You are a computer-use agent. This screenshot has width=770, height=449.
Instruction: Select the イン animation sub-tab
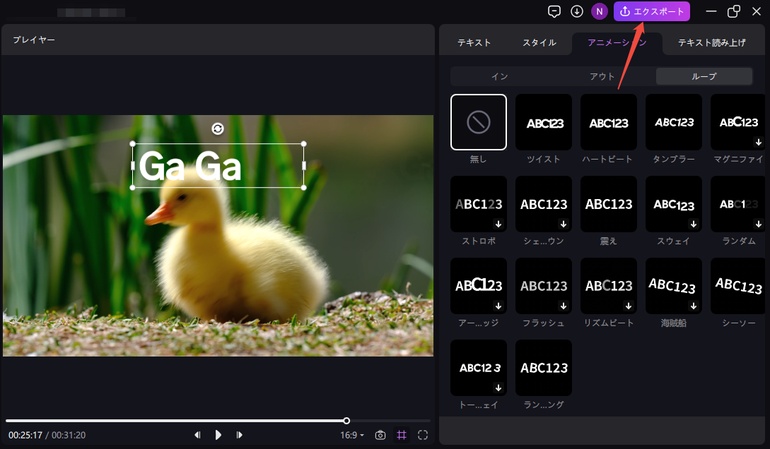(x=500, y=76)
